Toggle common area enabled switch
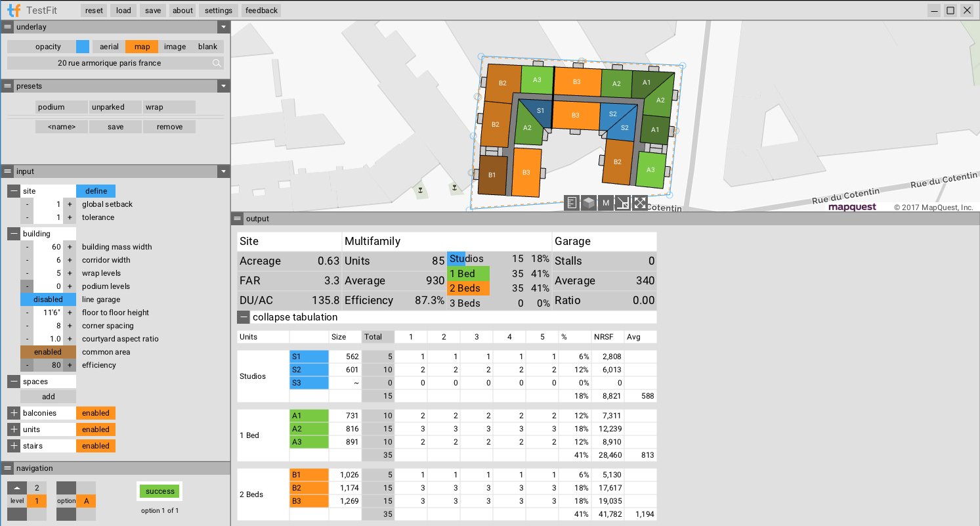Screen dimensions: 980x526 coord(48,352)
